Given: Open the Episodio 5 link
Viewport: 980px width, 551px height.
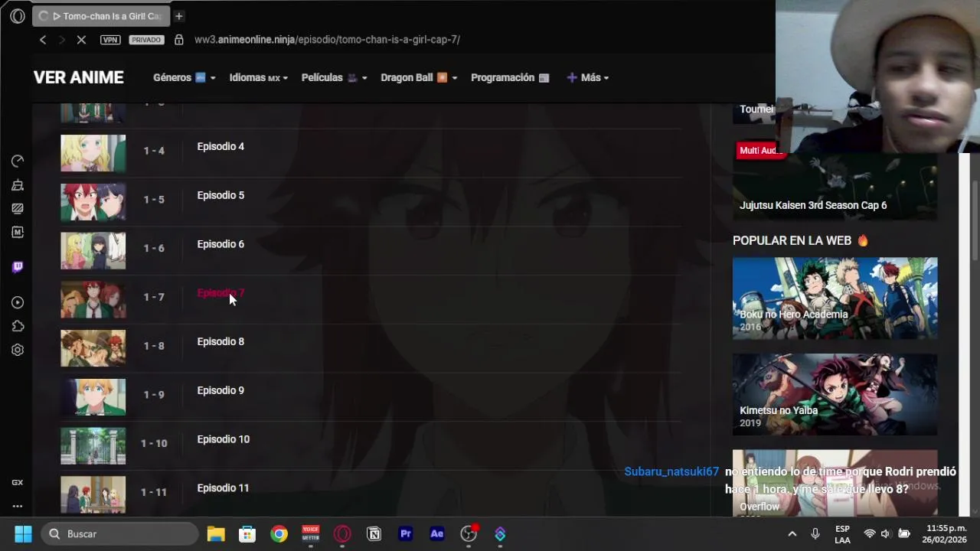Looking at the screenshot, I should click(220, 196).
